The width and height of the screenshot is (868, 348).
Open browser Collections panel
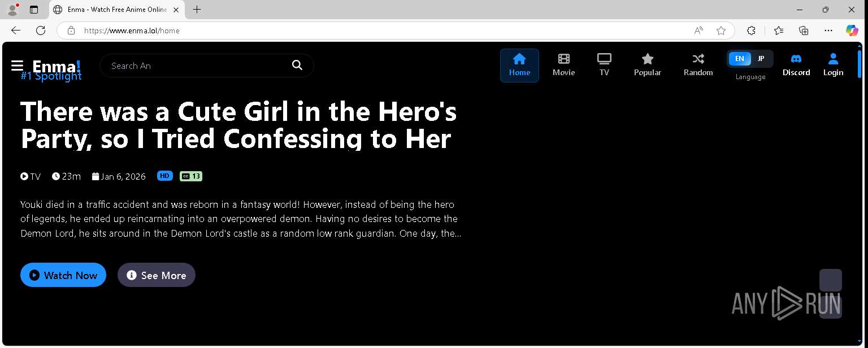(x=804, y=31)
